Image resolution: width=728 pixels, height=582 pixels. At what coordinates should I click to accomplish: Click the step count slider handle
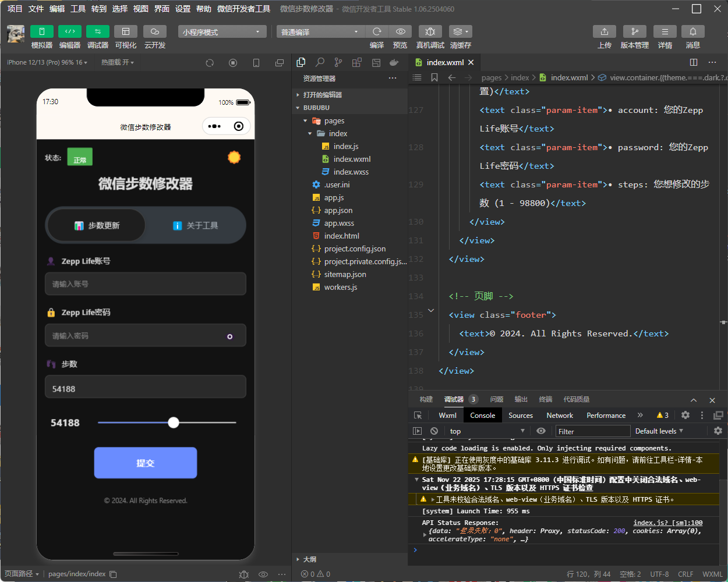[174, 423]
